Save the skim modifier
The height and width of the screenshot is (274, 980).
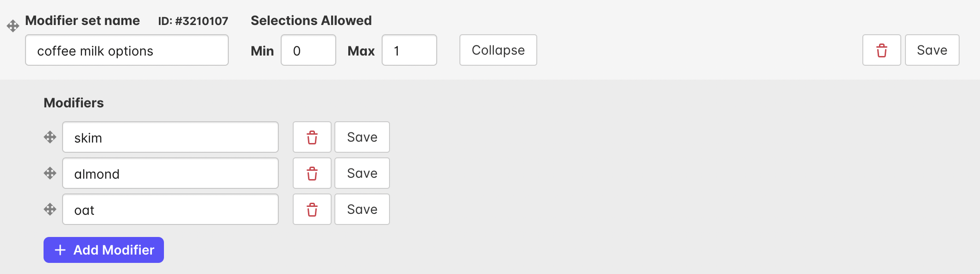[x=362, y=137]
